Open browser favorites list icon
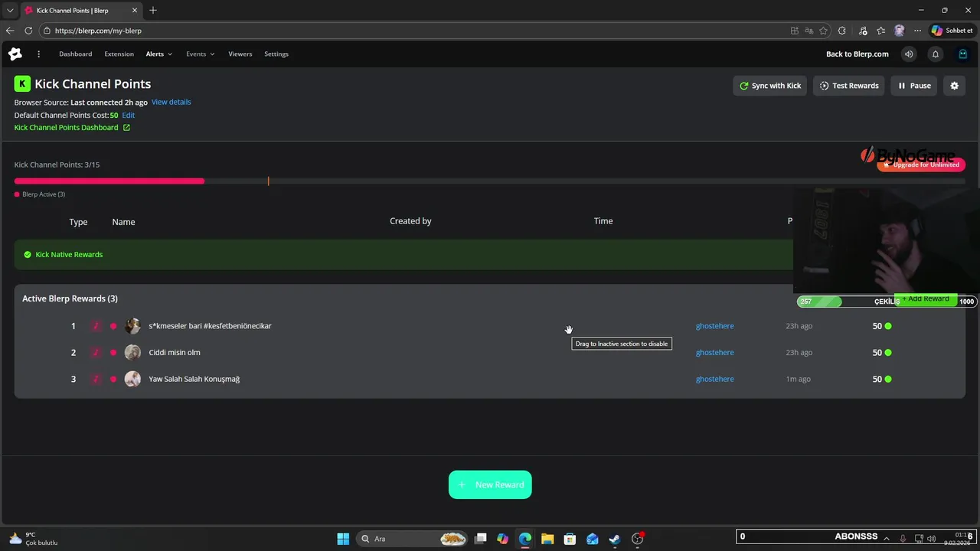Image resolution: width=980 pixels, height=551 pixels. pyautogui.click(x=881, y=31)
